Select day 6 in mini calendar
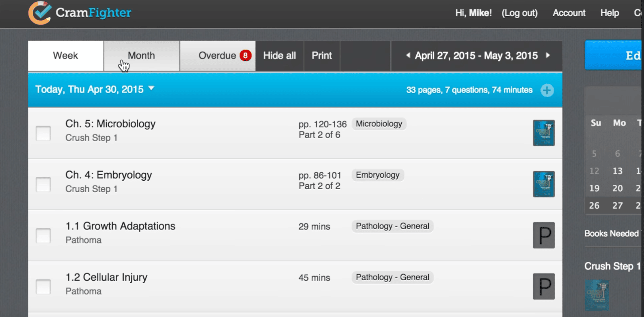Viewport: 644px width, 317px height. pyautogui.click(x=617, y=154)
